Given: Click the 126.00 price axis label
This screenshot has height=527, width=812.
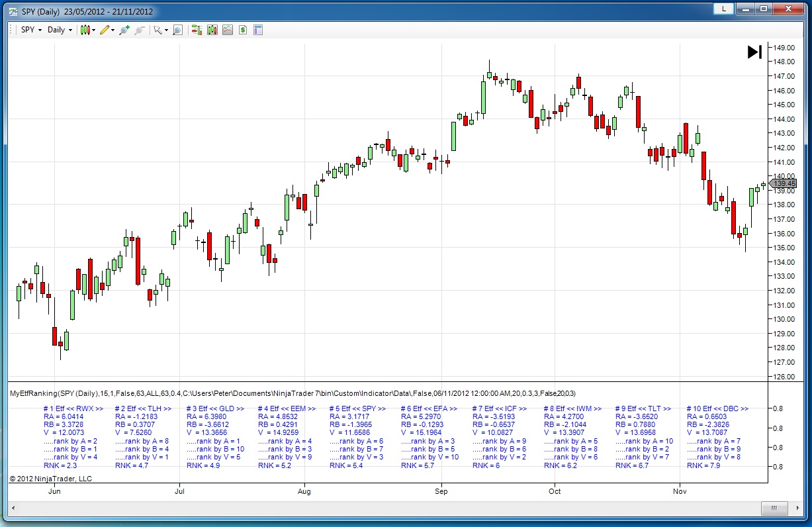Looking at the screenshot, I should (x=784, y=377).
